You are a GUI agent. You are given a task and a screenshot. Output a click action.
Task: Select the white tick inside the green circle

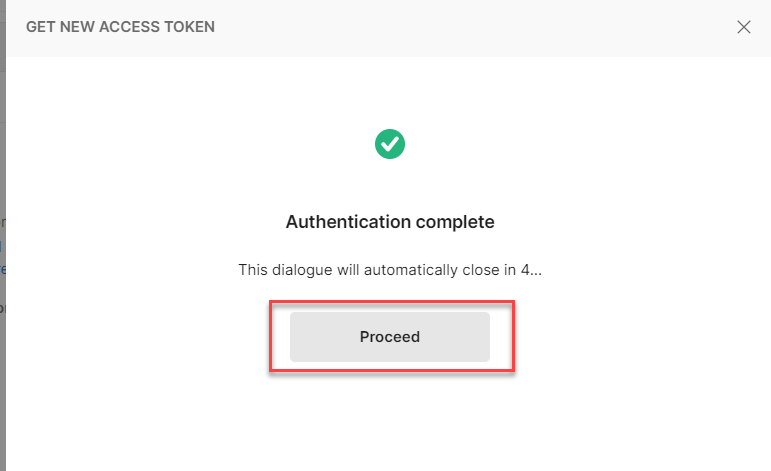tap(390, 144)
